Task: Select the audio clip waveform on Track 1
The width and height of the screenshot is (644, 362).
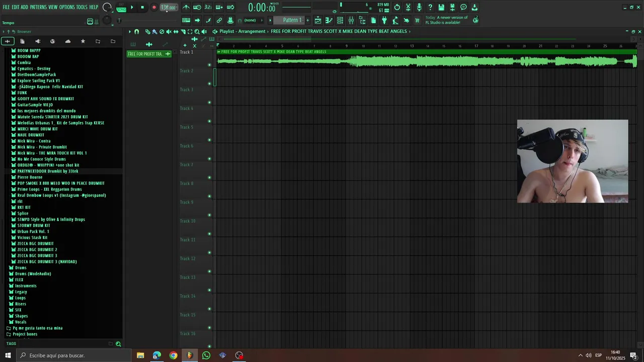Action: click(427, 61)
